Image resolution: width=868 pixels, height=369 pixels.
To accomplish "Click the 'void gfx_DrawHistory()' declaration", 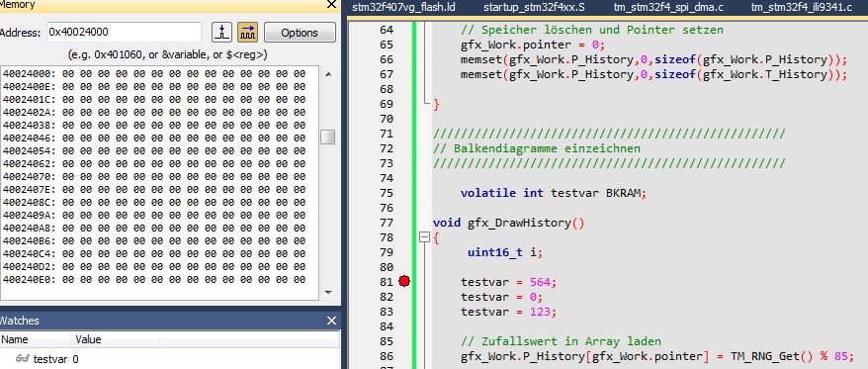I will pyautogui.click(x=509, y=223).
